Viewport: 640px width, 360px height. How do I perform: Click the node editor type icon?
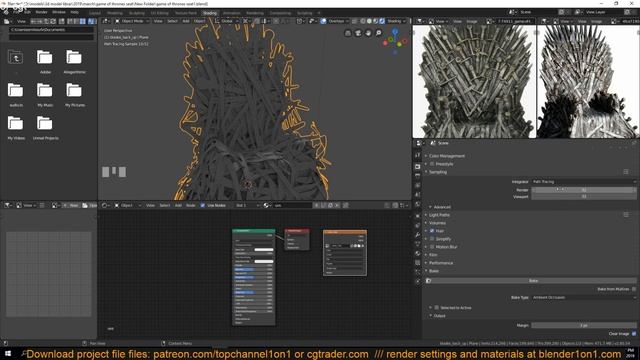105,205
